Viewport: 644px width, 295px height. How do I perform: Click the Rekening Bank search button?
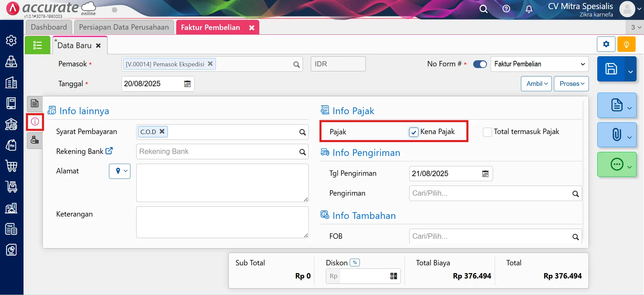pyautogui.click(x=302, y=152)
